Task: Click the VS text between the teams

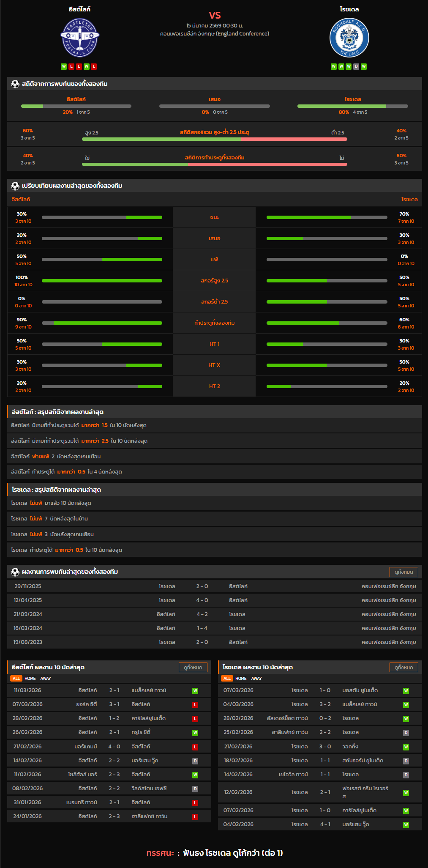Action: [x=215, y=15]
